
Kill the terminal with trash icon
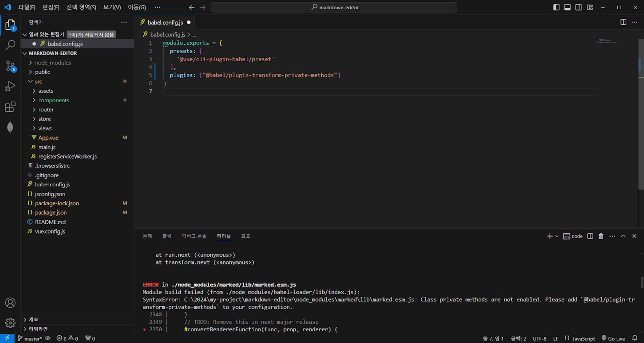click(601, 236)
